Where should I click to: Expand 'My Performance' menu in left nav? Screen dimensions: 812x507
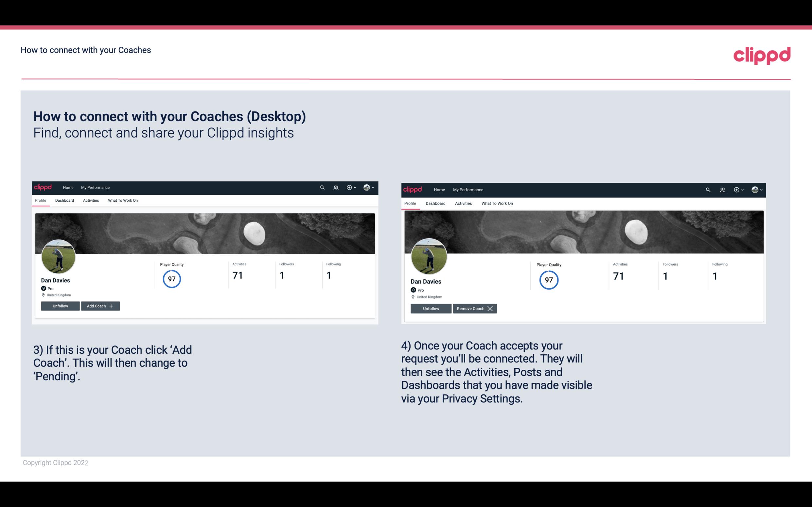click(x=95, y=187)
